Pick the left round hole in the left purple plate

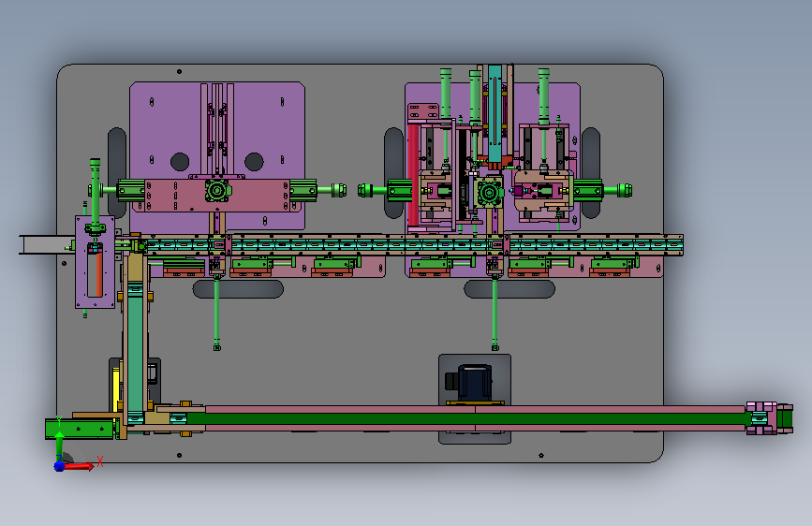tap(180, 162)
